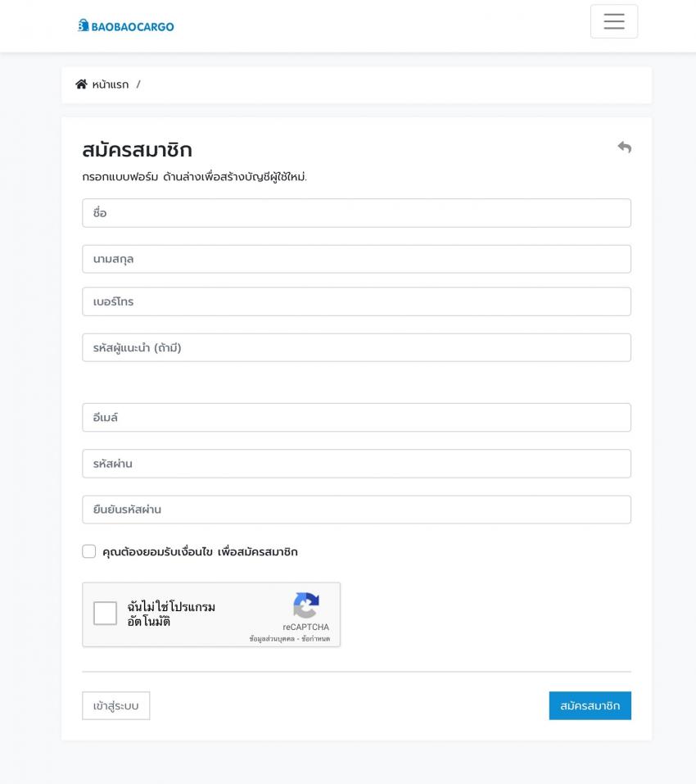Focus the นามสกุล surname field
696x784 pixels.
(x=357, y=259)
